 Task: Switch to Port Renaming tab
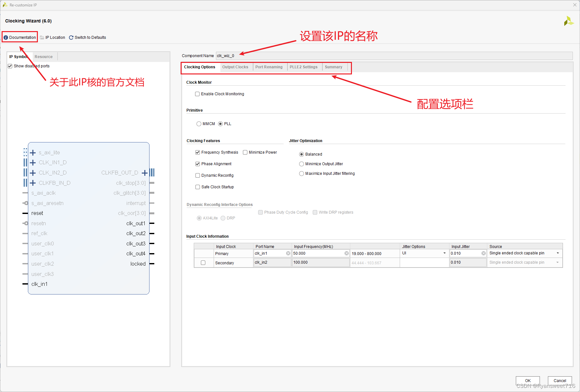pos(269,67)
